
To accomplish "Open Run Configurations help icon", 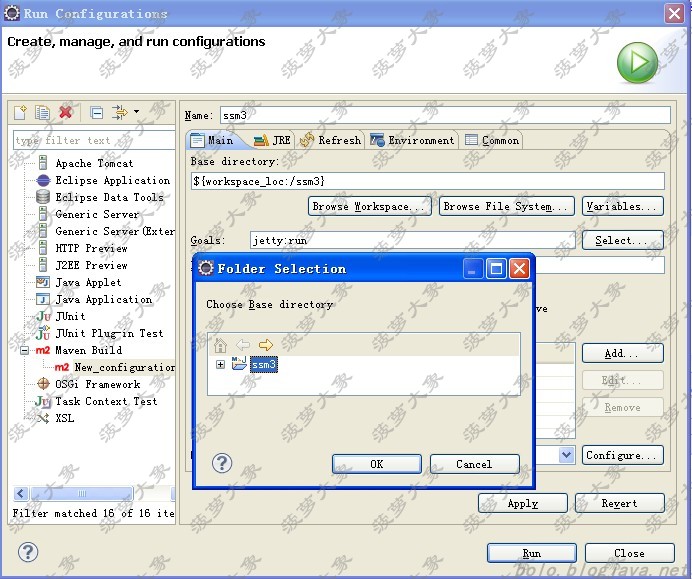I will click(28, 552).
